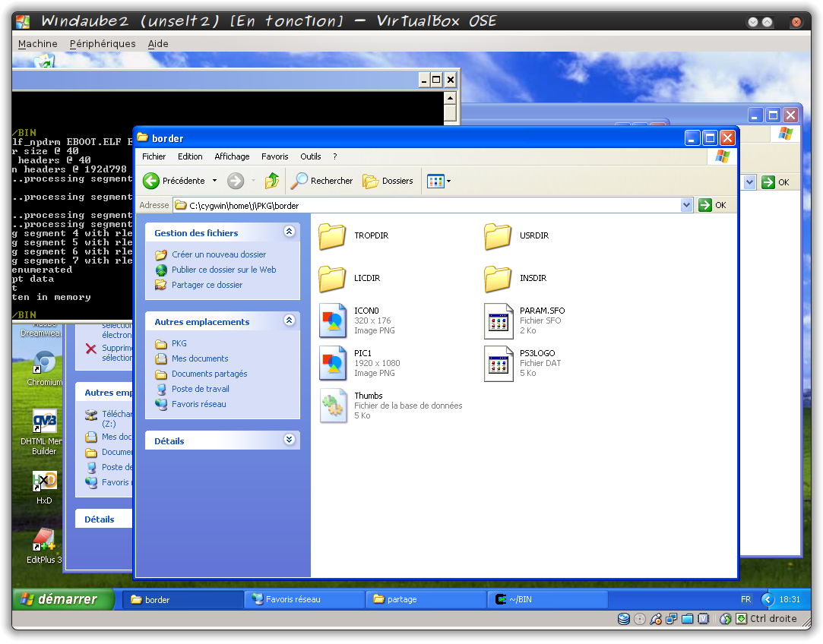Open the TROPDIR folder icon
The width and height of the screenshot is (823, 644).
pyautogui.click(x=332, y=236)
